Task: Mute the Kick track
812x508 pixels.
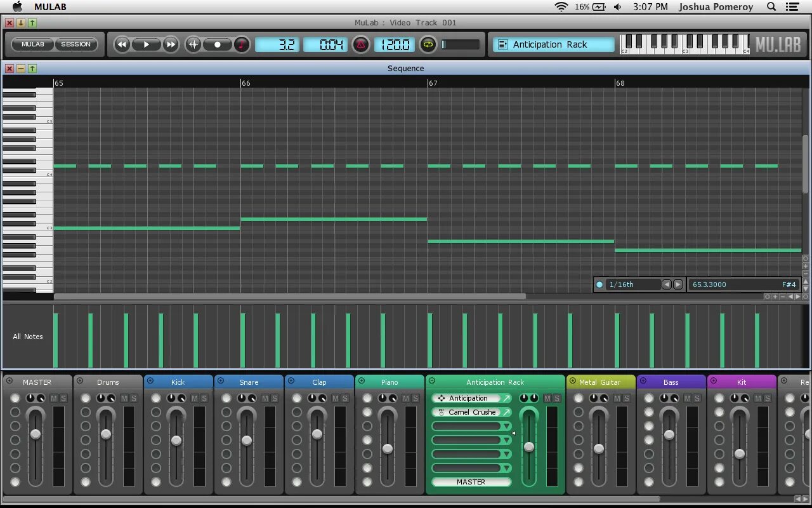Action: click(x=195, y=398)
